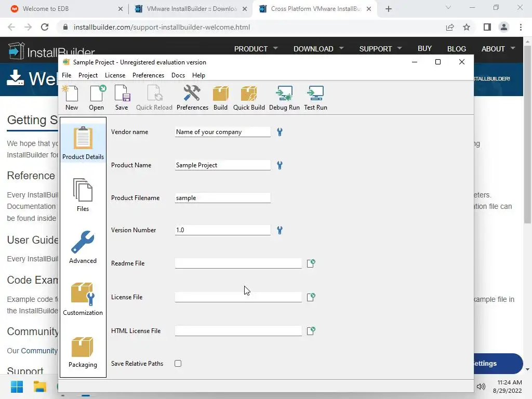532x399 pixels.
Task: Click the Build toolbar icon
Action: click(220, 98)
